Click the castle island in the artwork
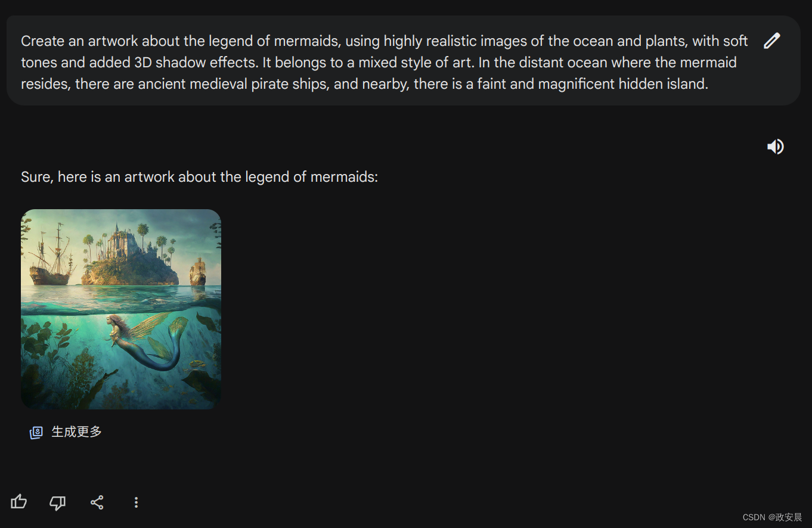 click(130, 256)
